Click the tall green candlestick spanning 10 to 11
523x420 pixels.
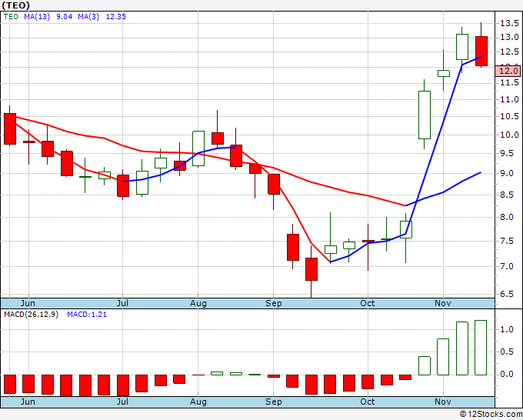(x=425, y=115)
